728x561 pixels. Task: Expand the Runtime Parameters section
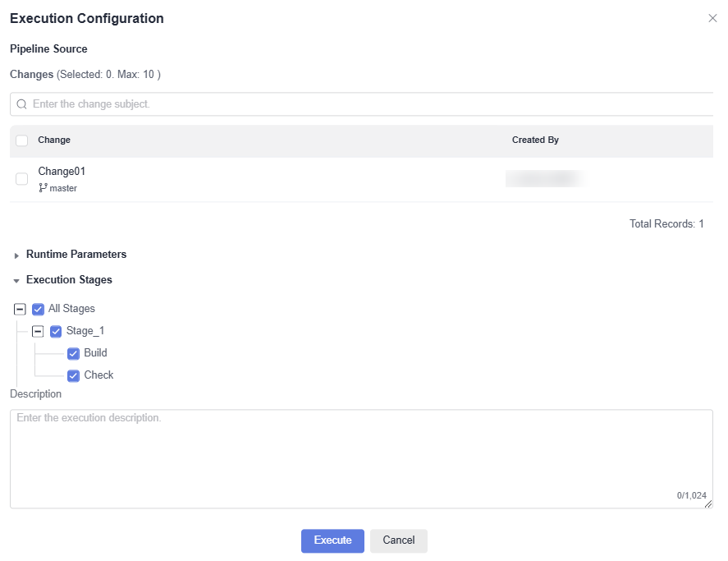tap(17, 255)
